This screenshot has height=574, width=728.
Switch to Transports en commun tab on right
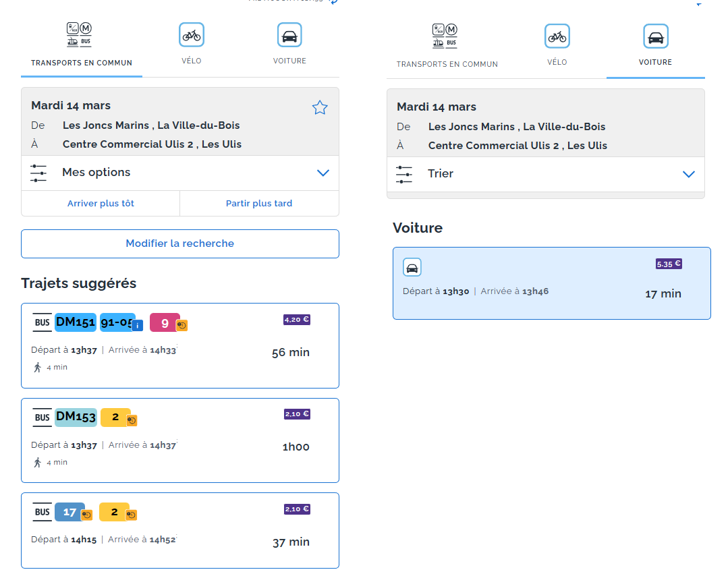pyautogui.click(x=447, y=47)
